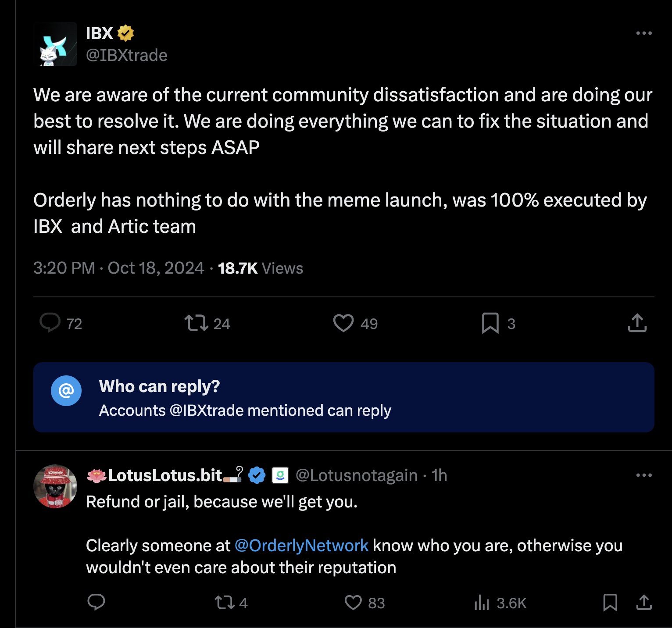The width and height of the screenshot is (672, 628).
Task: Open more options for IBX post
Action: tap(643, 33)
